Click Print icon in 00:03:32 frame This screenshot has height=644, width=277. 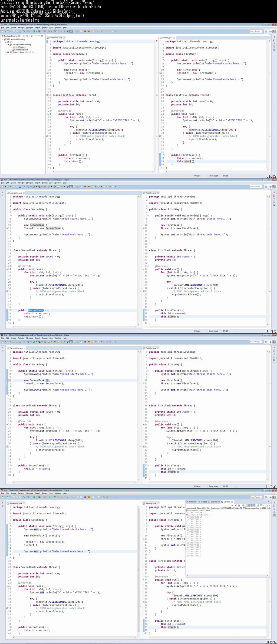pyautogui.click(x=20, y=497)
